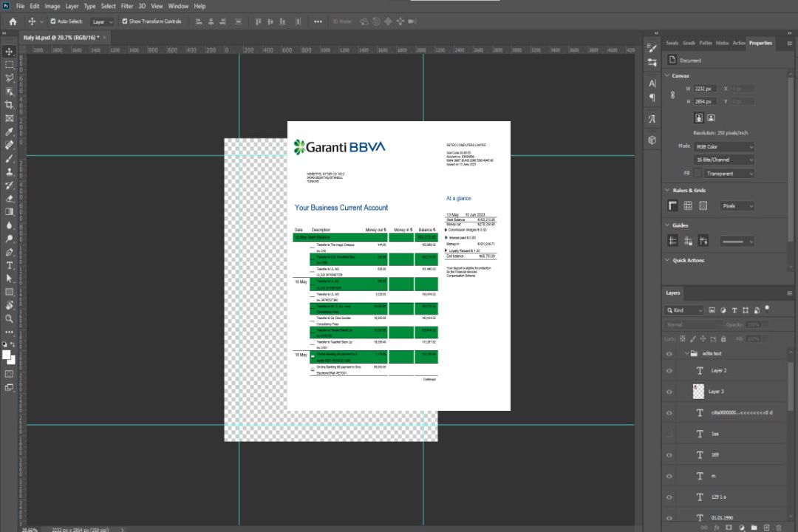The height and width of the screenshot is (532, 798).
Task: Toggle Quick Mask mode icon
Action: (x=9, y=374)
